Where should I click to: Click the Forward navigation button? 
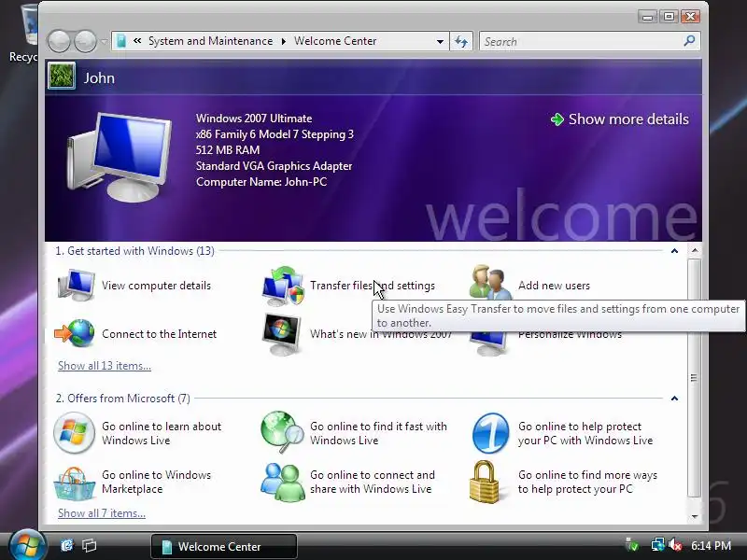click(85, 41)
